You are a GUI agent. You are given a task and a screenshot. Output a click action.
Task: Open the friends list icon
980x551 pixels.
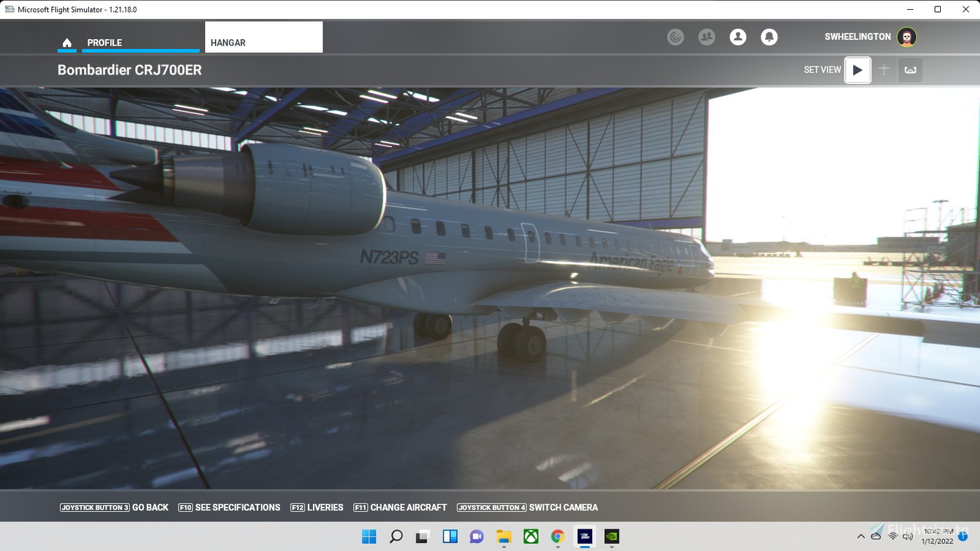click(x=706, y=36)
